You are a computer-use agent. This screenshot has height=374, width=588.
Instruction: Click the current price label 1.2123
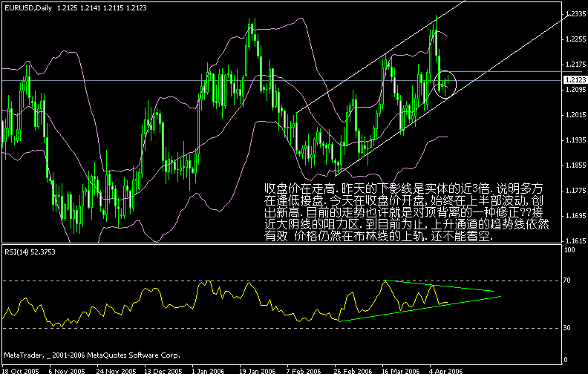(575, 80)
